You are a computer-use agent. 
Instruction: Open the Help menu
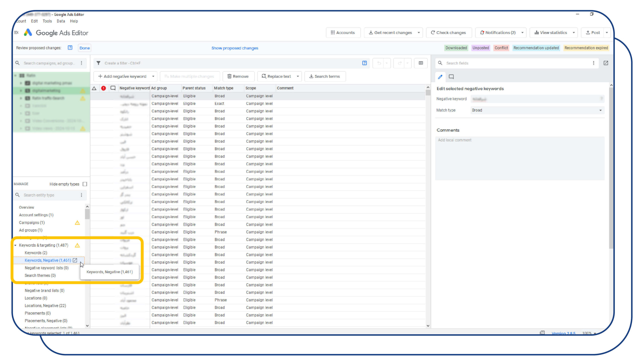coord(74,21)
